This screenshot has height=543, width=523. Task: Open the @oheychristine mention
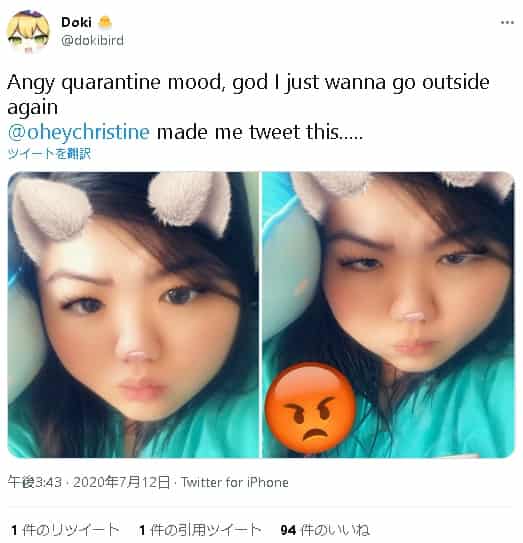(x=79, y=132)
